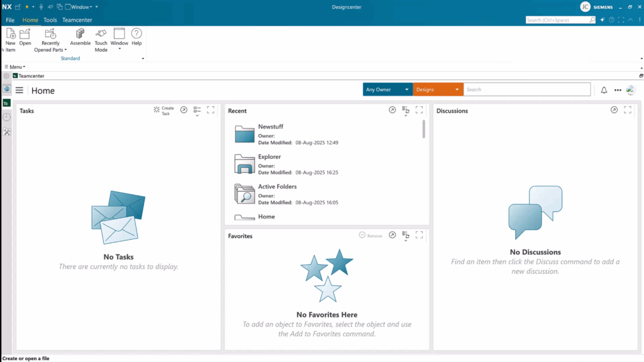
Task: Open the Newstuff folder in Recent
Action: 270,127
